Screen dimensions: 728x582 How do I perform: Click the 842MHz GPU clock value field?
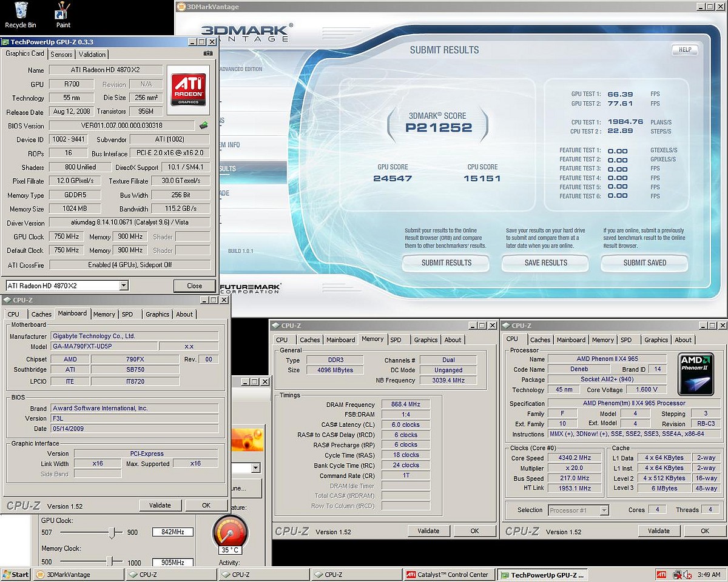click(x=172, y=532)
